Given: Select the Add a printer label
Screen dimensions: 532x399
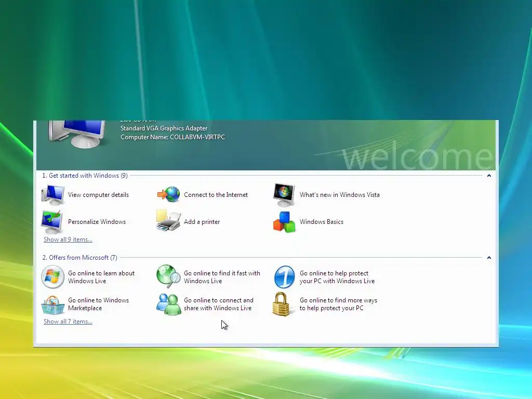Looking at the screenshot, I should (x=202, y=222).
